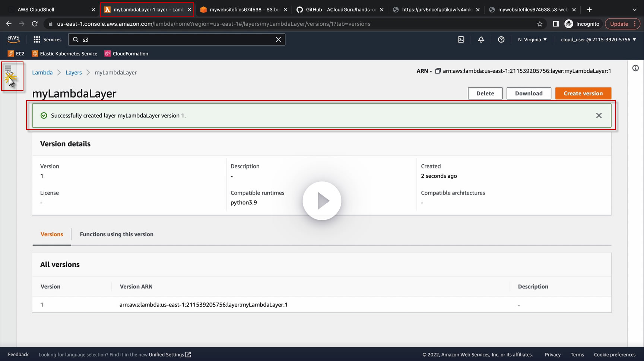Viewport: 644px width, 361px height.
Task: Go back to the previous page
Action: [x=9, y=24]
